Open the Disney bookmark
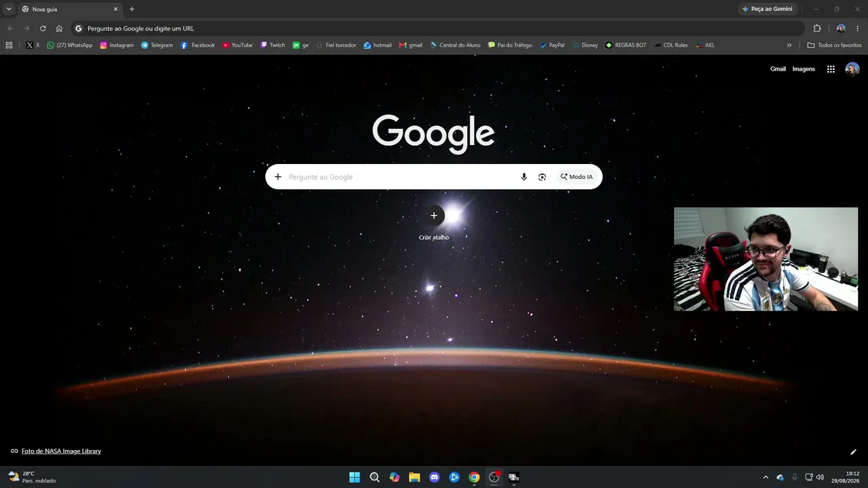This screenshot has width=868, height=488. pos(585,45)
